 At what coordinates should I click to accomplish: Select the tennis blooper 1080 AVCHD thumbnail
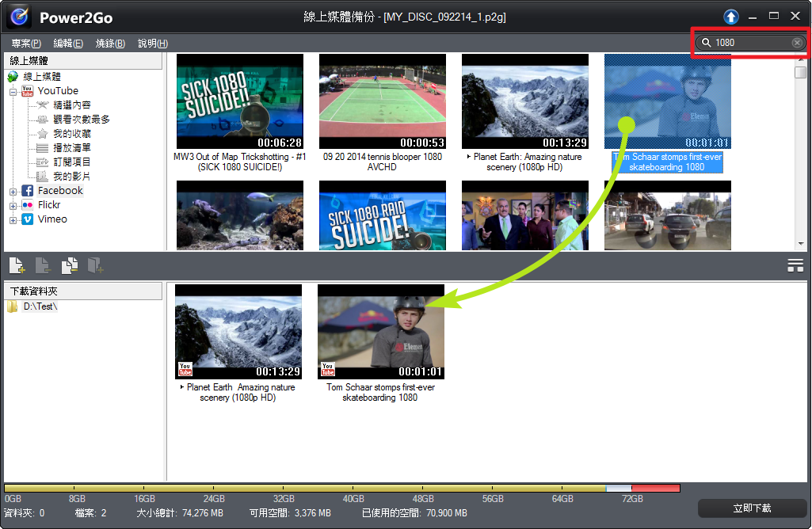pyautogui.click(x=383, y=101)
